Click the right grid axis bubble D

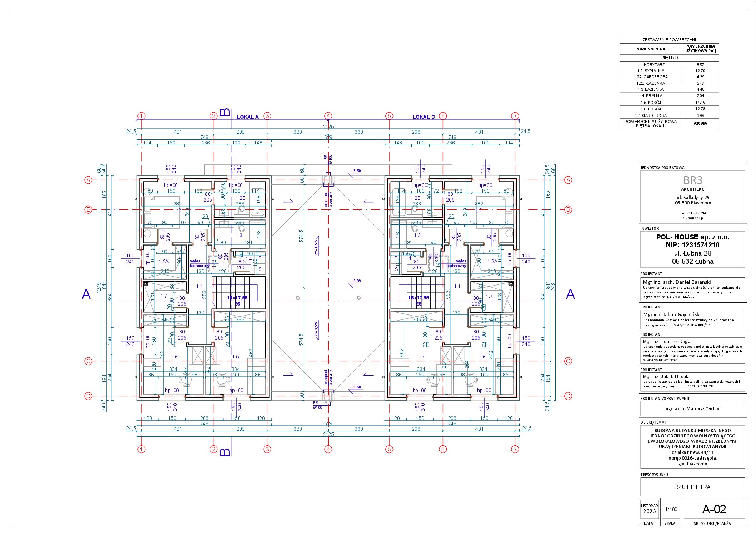(568, 396)
